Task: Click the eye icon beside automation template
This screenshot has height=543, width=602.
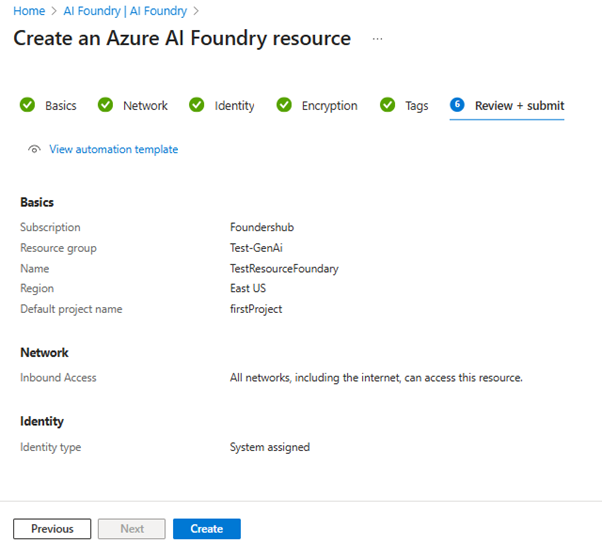Action: pyautogui.click(x=34, y=149)
